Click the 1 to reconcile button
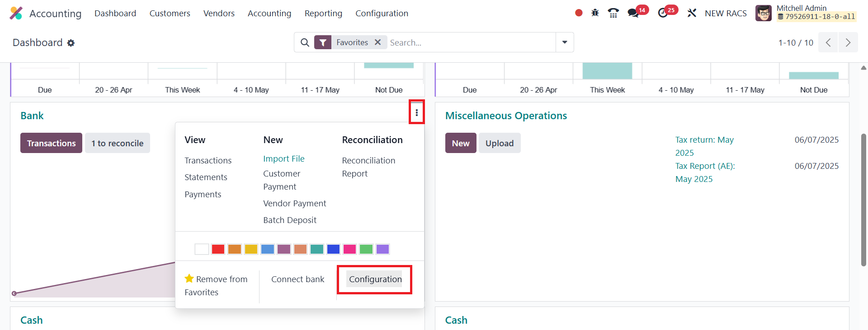 coord(118,143)
